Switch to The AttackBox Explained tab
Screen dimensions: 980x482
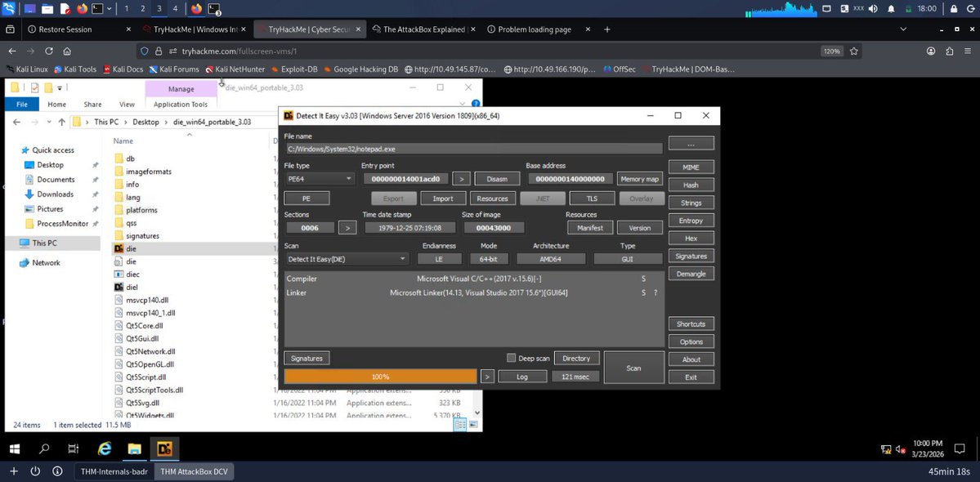tap(423, 29)
